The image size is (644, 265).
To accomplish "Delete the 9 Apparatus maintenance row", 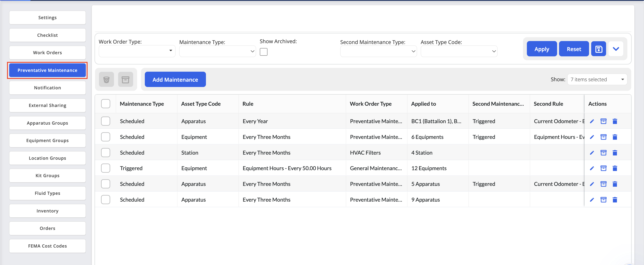I will (615, 200).
